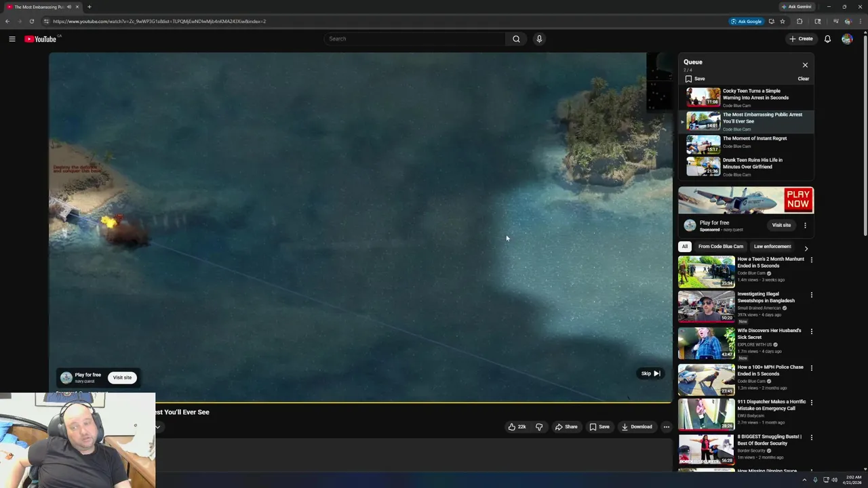Select The Most Embarrassing Public Arrest queue item

[x=746, y=121]
